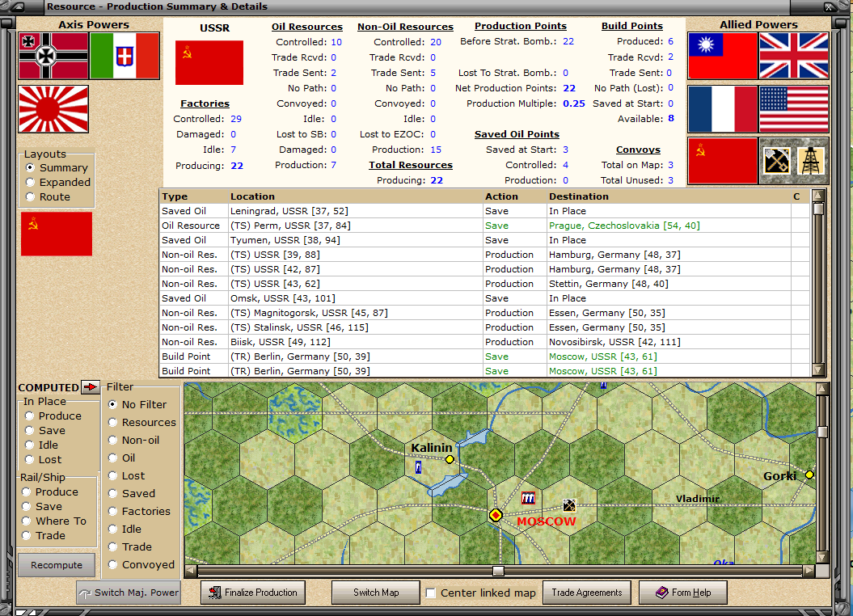The width and height of the screenshot is (853, 616).
Task: Click the resource table scrollbar thumb
Action: point(818,209)
